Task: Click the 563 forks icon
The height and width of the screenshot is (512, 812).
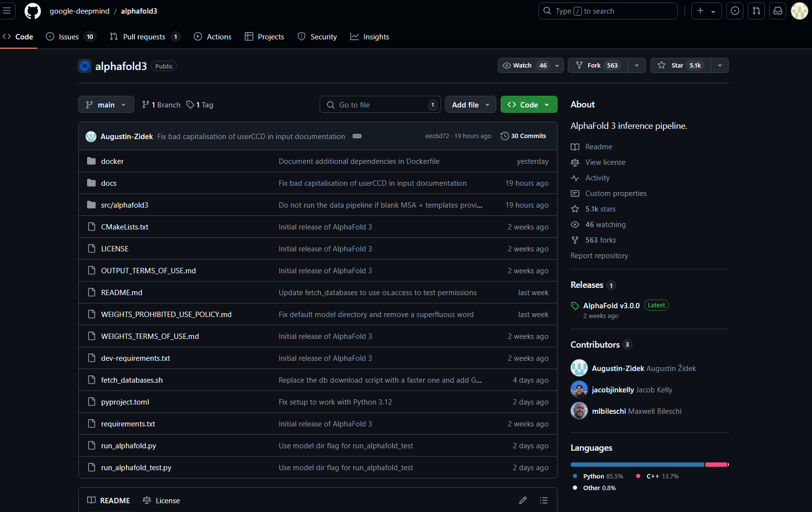Action: [x=575, y=240]
